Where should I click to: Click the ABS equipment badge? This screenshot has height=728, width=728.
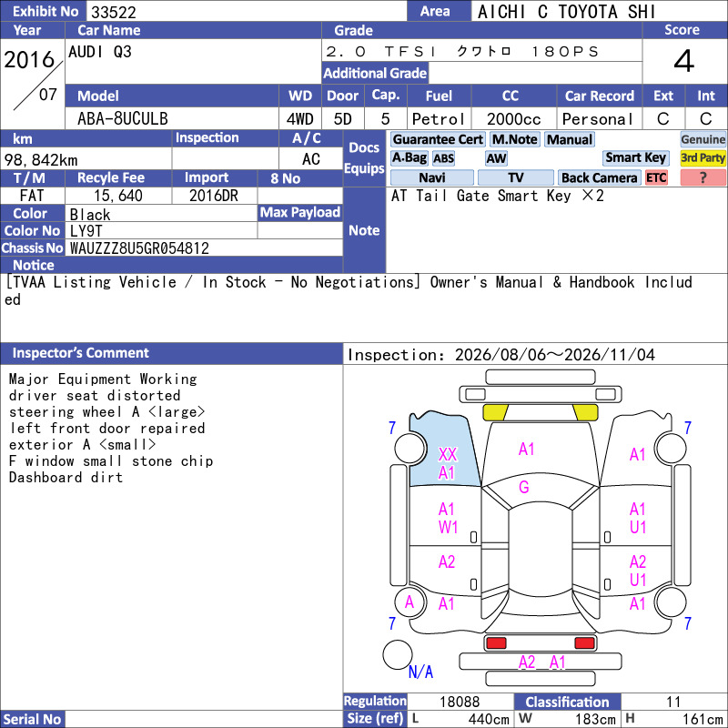tap(443, 158)
